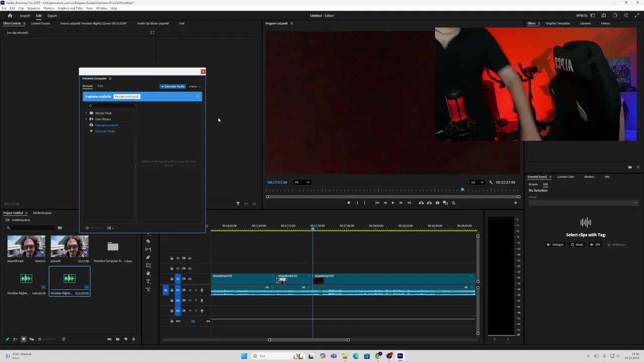Viewport: 644px width, 362px height.
Task: Enable voice-over record on track A2
Action: (x=202, y=300)
